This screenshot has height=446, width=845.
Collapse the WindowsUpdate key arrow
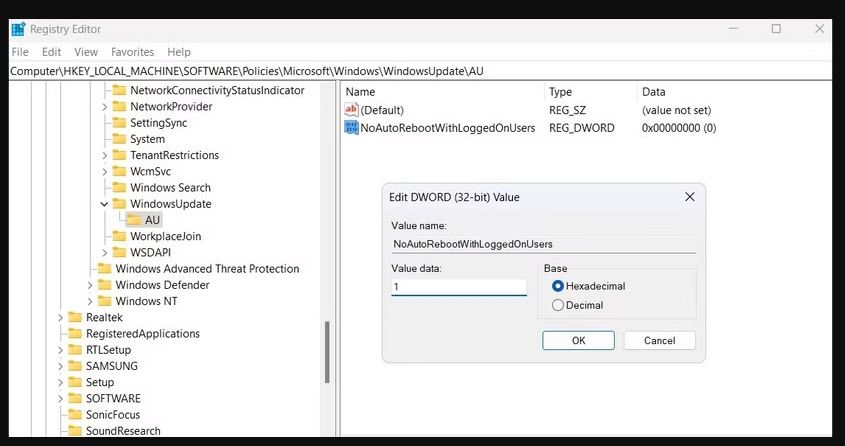104,204
